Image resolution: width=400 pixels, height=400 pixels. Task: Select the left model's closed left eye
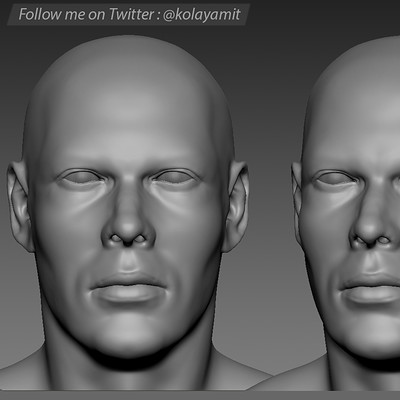(81, 177)
